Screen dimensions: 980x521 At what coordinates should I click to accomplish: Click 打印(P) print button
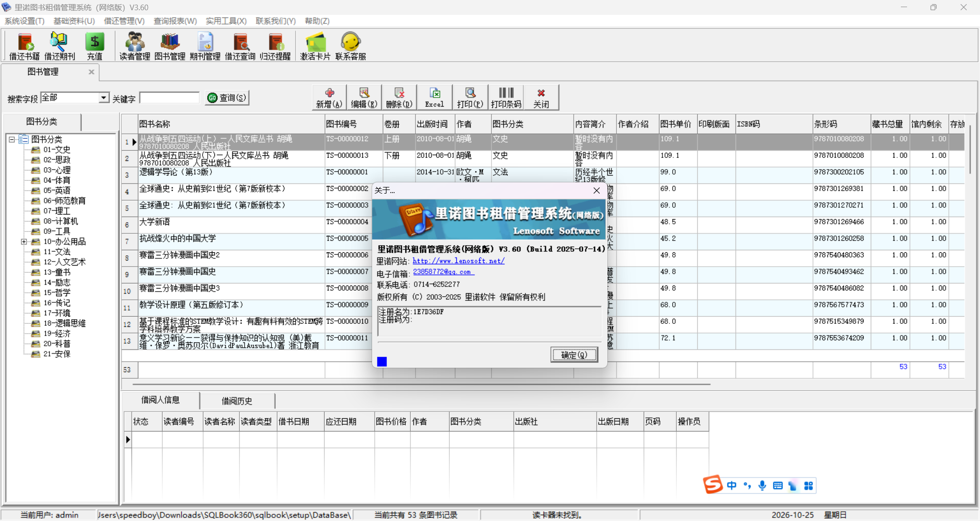470,98
